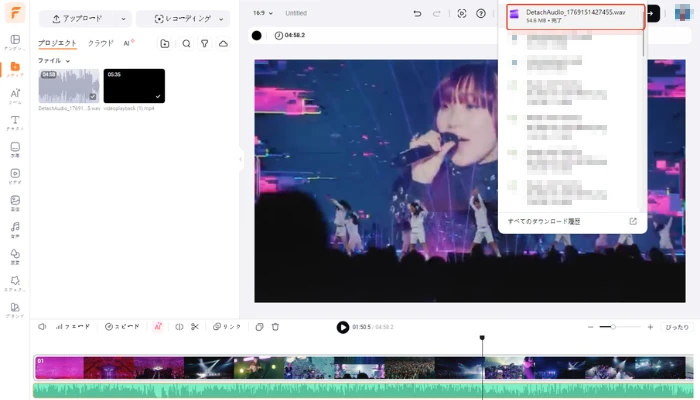The image size is (700, 400).
Task: Click the リンク link button
Action: tap(227, 327)
